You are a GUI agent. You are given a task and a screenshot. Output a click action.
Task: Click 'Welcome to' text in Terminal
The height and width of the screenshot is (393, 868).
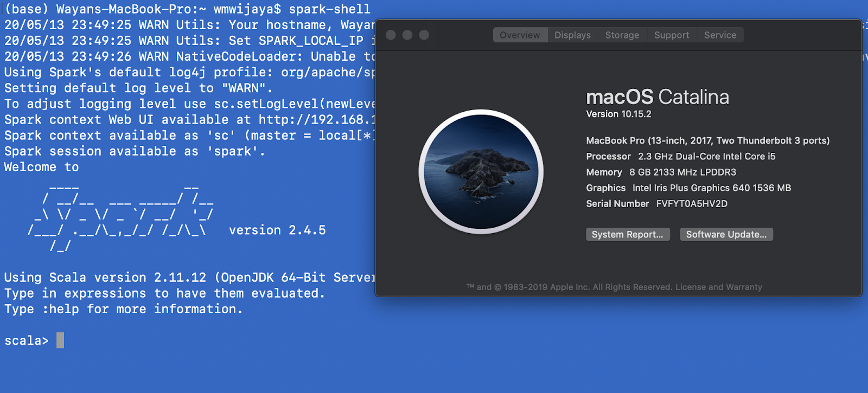pos(41,167)
